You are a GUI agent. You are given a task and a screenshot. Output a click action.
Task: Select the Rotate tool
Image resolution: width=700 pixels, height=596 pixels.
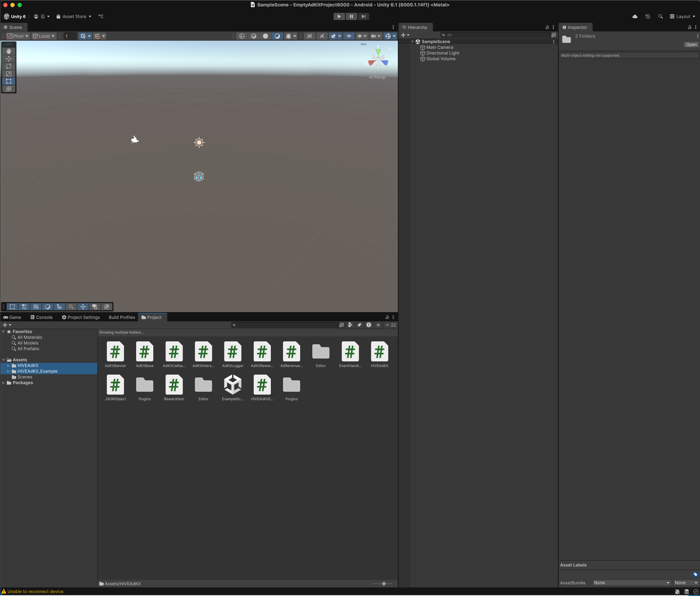pyautogui.click(x=9, y=66)
